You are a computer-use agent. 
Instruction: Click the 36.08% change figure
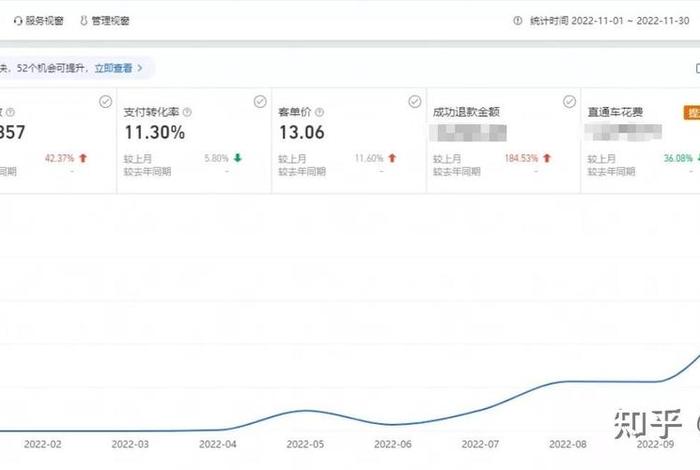(x=678, y=158)
